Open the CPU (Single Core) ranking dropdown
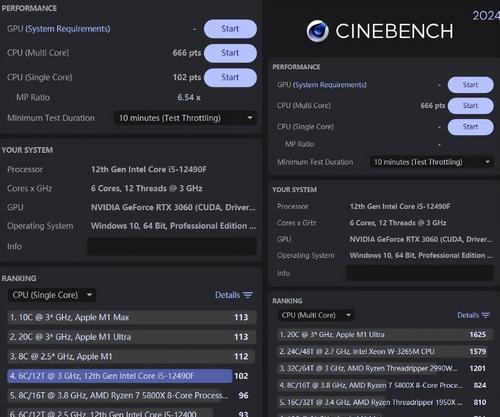500x417 pixels. [x=52, y=295]
